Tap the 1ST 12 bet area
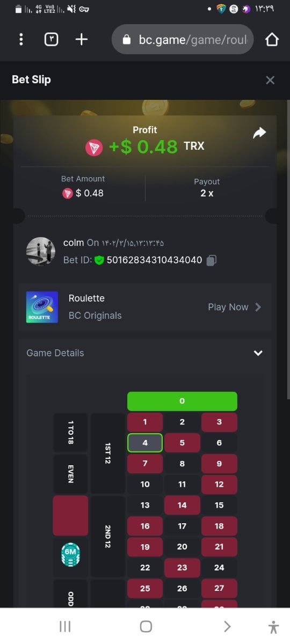This screenshot has width=290, height=644. click(108, 453)
